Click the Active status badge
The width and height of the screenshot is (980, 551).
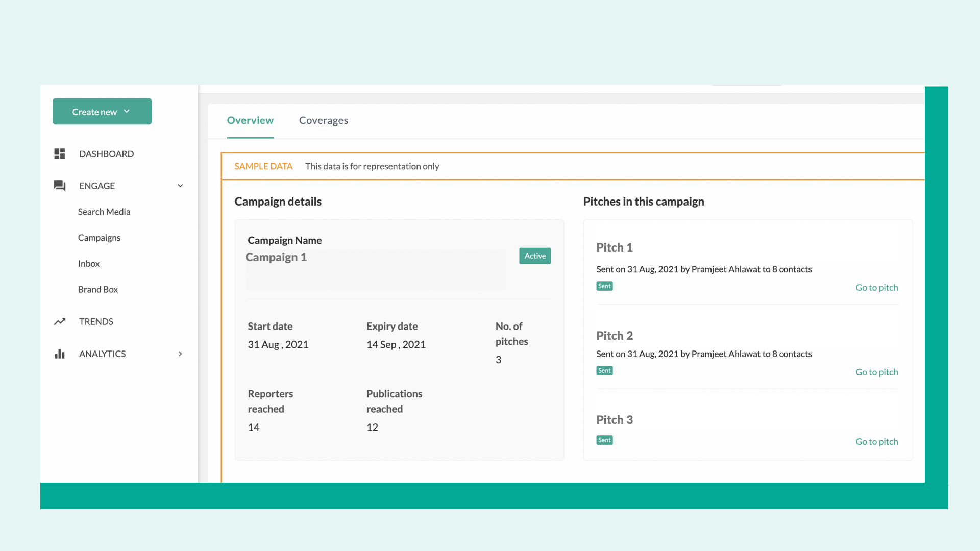535,256
